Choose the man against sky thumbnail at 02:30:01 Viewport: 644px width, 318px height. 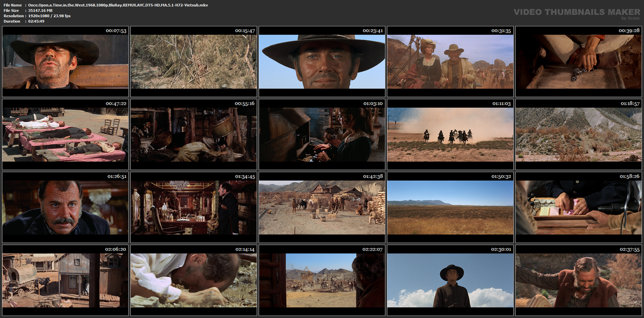point(450,280)
